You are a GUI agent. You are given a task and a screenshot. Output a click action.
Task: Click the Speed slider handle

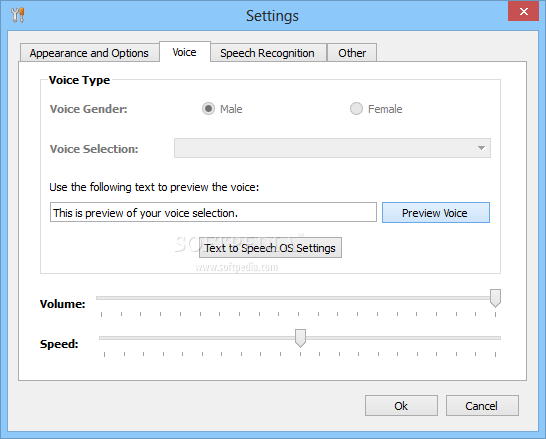(x=300, y=338)
